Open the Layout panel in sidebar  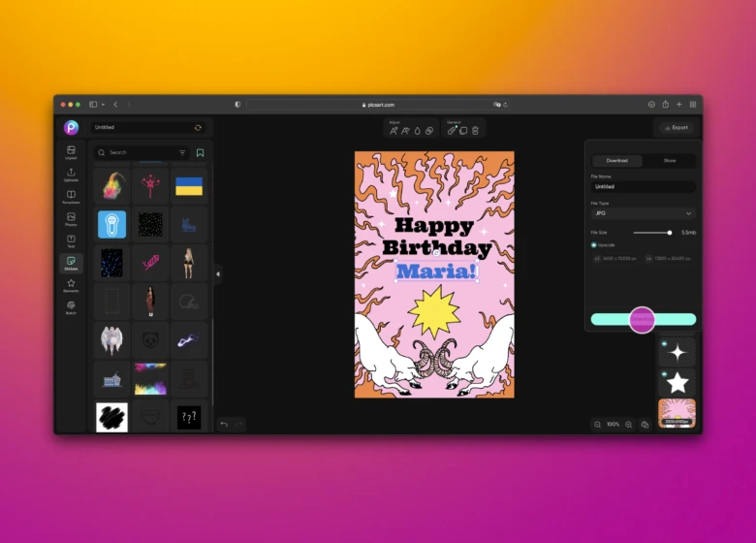click(71, 152)
